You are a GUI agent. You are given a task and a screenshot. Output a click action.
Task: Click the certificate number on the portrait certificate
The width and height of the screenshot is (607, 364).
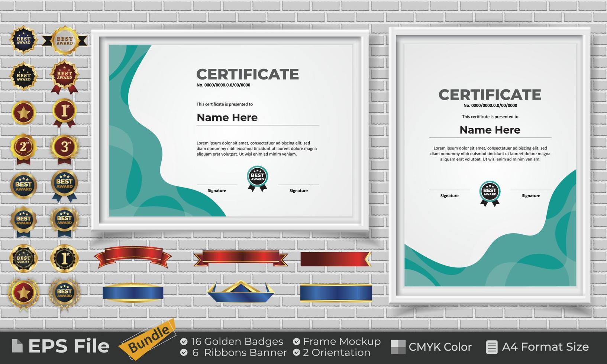490,105
